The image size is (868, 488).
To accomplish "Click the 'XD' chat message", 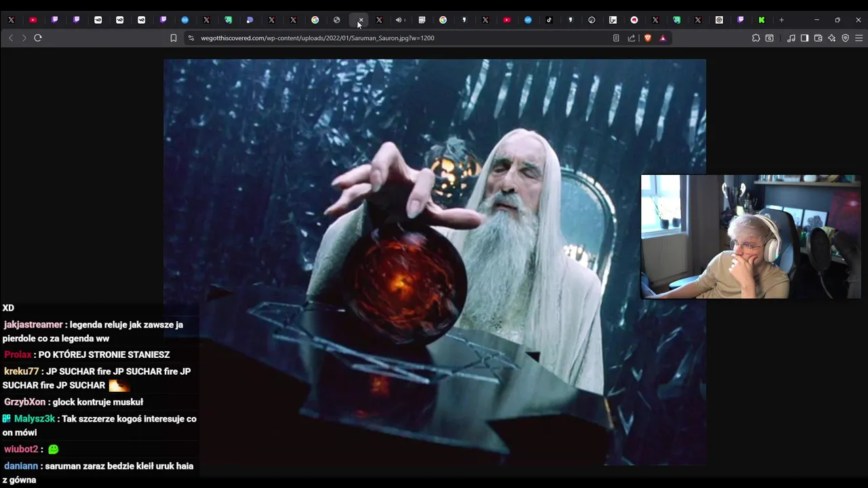I will point(8,308).
